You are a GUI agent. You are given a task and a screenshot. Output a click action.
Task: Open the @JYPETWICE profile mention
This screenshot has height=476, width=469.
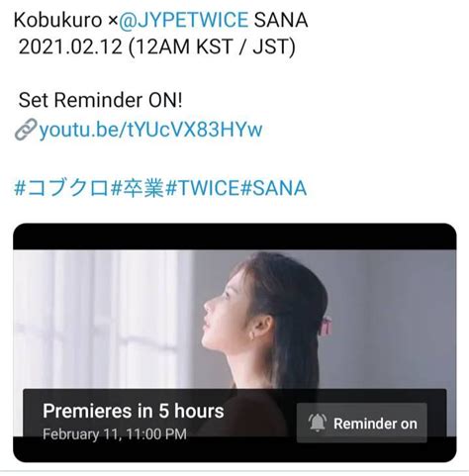pyautogui.click(x=183, y=20)
